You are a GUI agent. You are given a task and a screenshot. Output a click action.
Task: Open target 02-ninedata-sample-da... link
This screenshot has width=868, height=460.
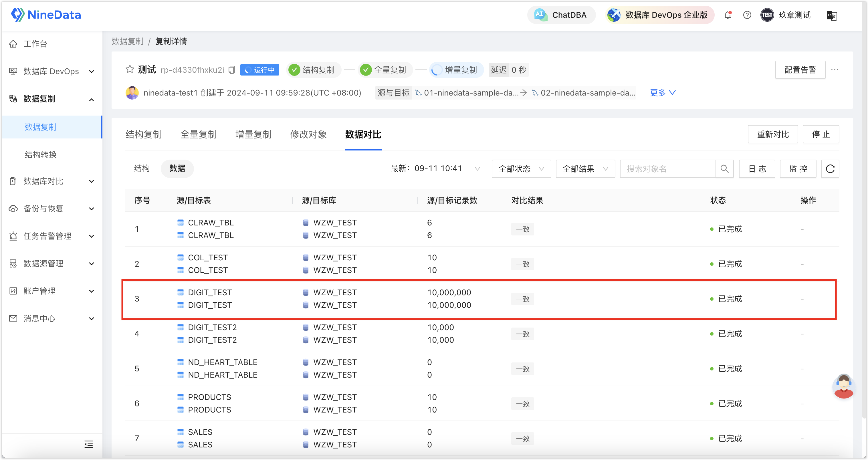click(584, 93)
